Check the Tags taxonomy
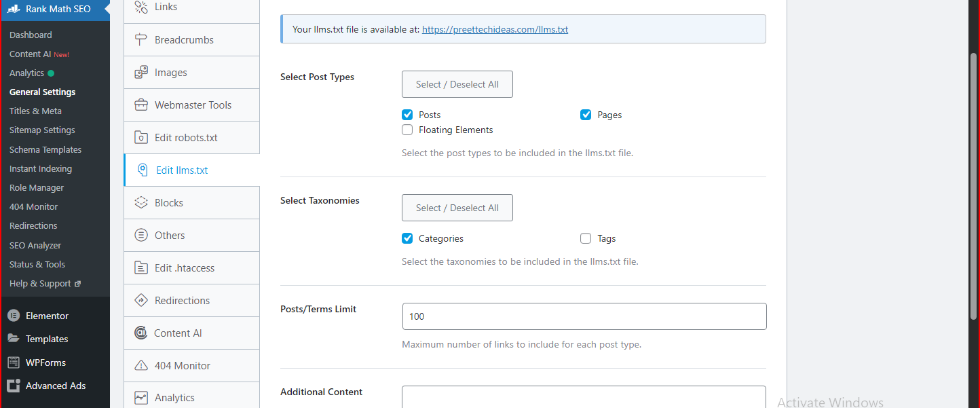This screenshot has height=408, width=980. 586,238
